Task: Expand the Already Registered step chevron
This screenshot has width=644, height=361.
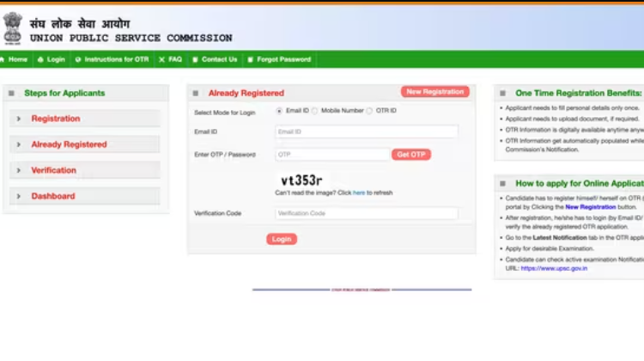Action: click(19, 144)
